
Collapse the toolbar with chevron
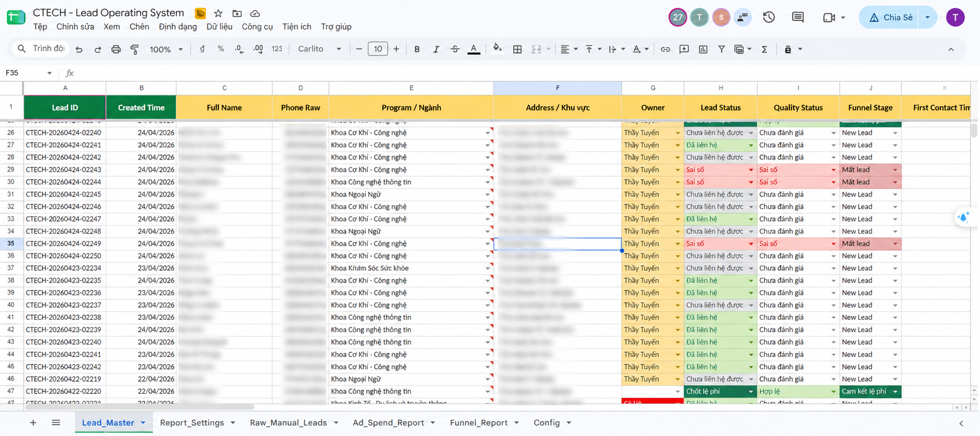click(951, 49)
